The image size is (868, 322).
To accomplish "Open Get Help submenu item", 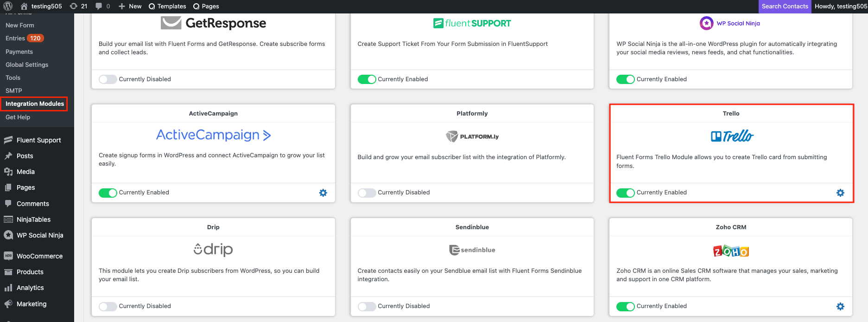I will (x=18, y=117).
